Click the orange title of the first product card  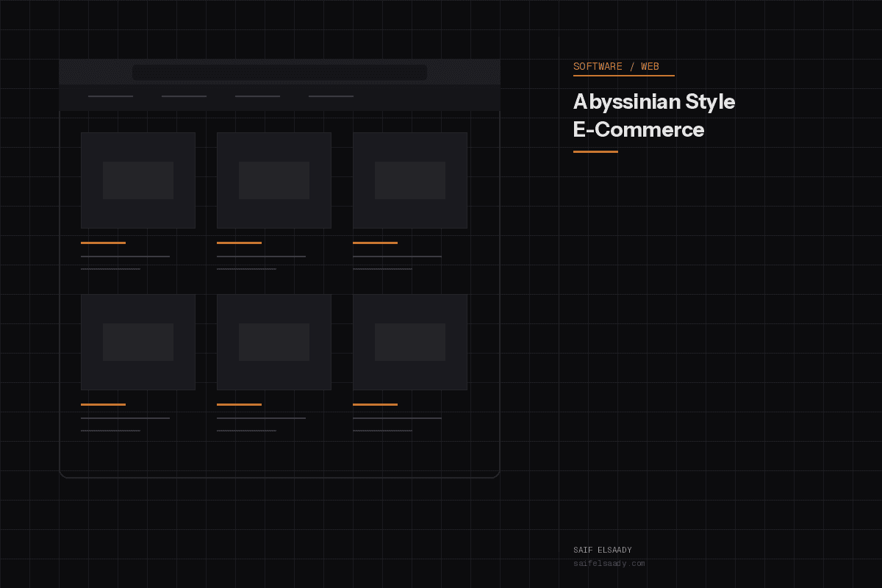tap(103, 242)
